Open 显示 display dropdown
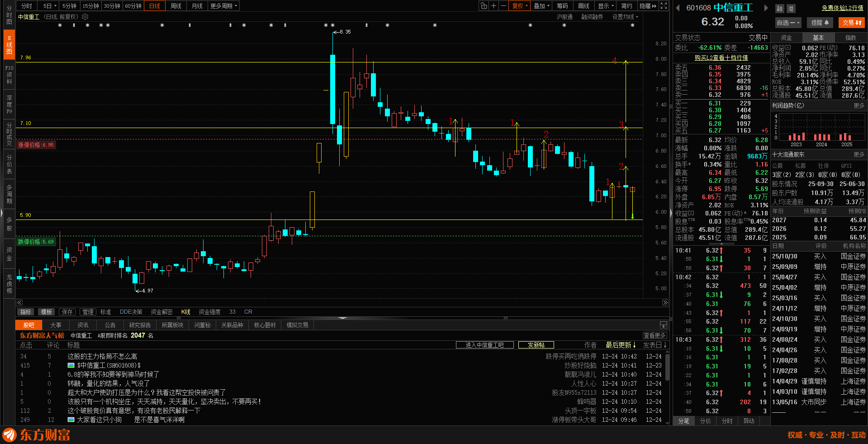Screen dimensions: 868x444 click(x=606, y=6)
